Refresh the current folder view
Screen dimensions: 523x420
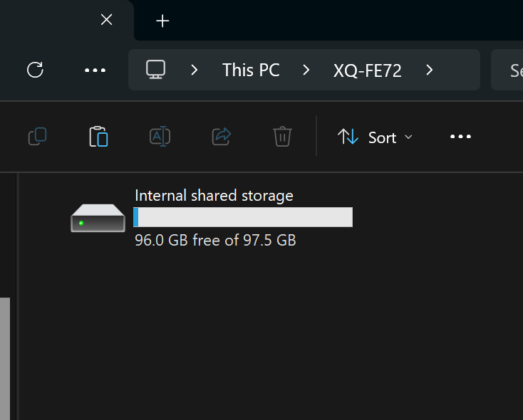click(x=35, y=70)
